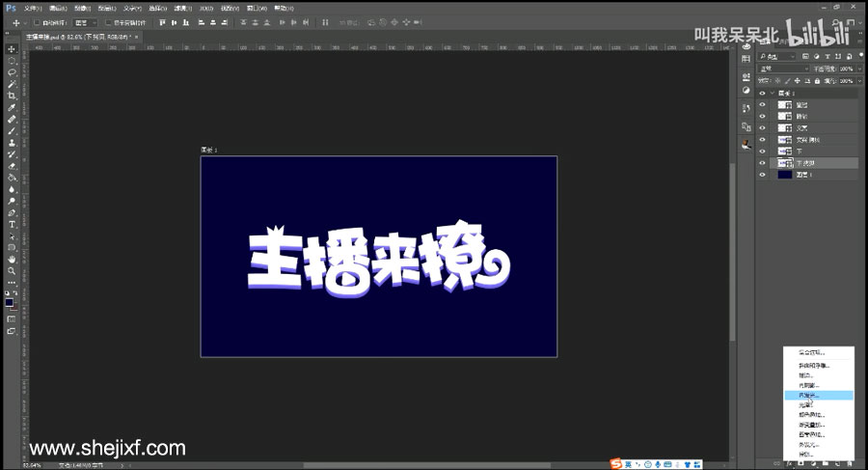The image size is (868, 470).
Task: Open the Fill 100% dropdown arrow
Action: point(858,81)
